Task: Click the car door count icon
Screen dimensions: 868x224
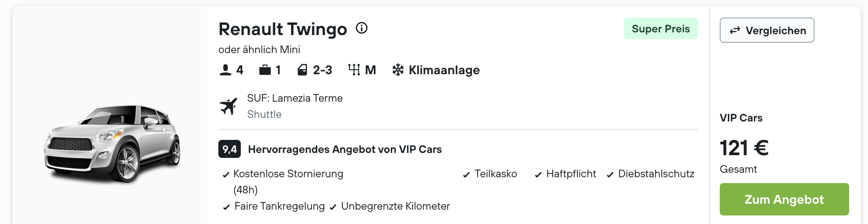Action: pos(302,70)
